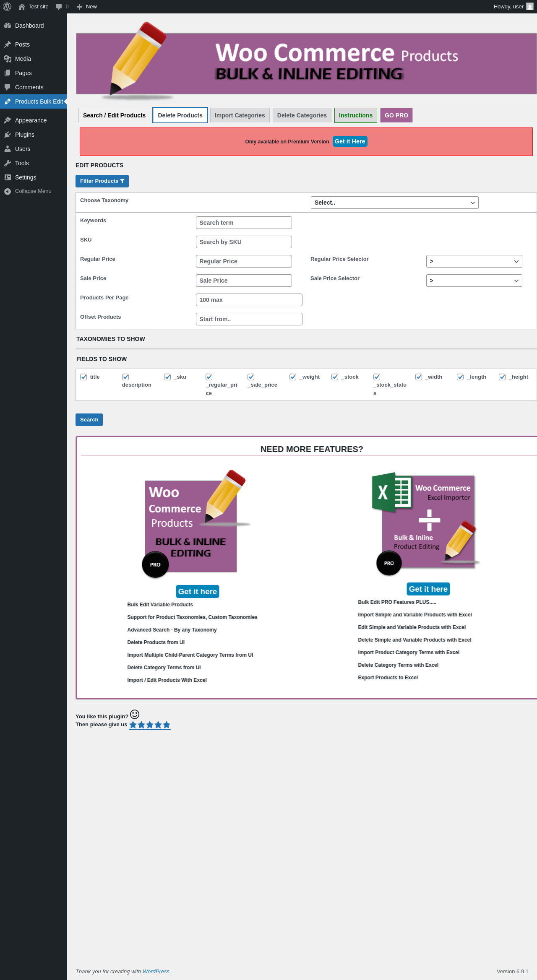Screen dimensions: 537x980
Task: Uncheck the title field checkbox
Action: [83, 377]
